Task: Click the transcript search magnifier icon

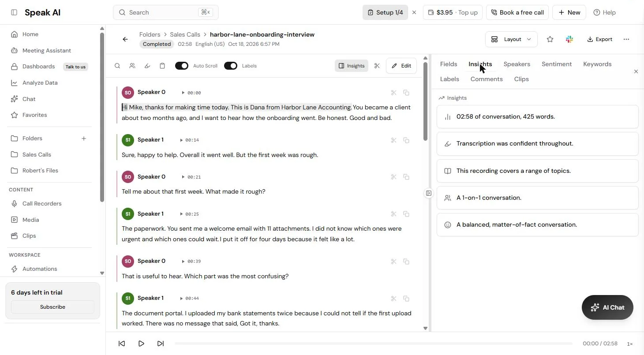Action: coord(117,66)
